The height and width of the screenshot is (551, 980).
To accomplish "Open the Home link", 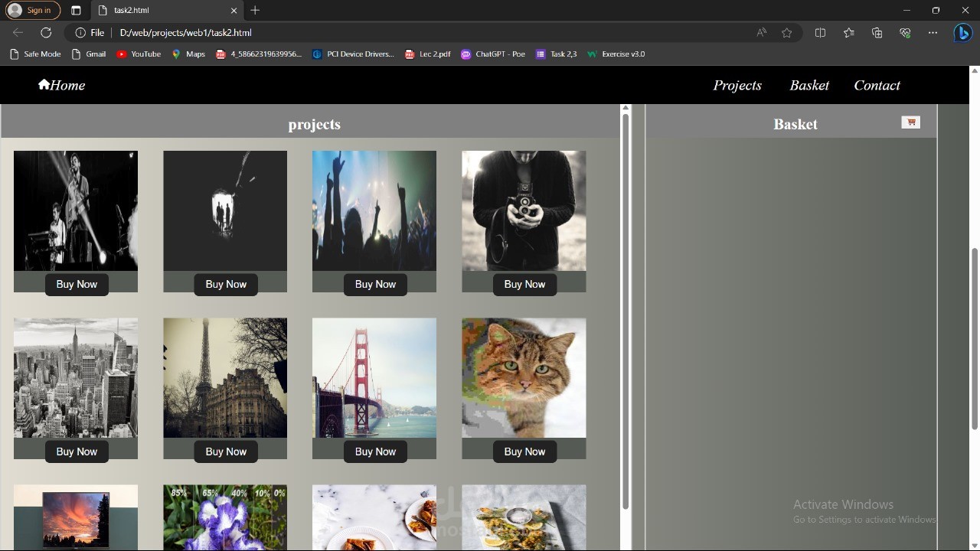I will pyautogui.click(x=61, y=85).
